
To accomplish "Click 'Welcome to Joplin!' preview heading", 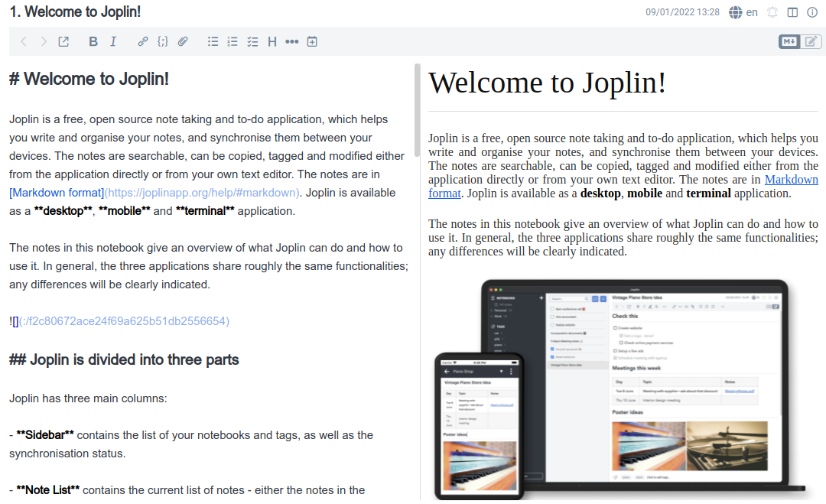I will tap(548, 83).
